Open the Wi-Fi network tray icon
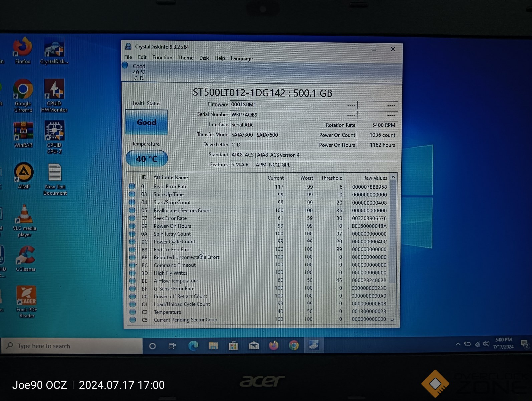 477,344
